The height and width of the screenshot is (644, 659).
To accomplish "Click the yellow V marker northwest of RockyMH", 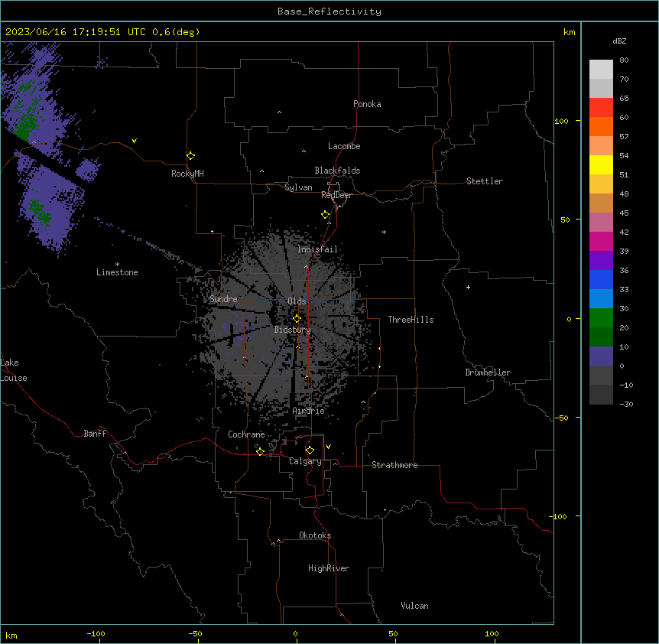I will pyautogui.click(x=134, y=141).
